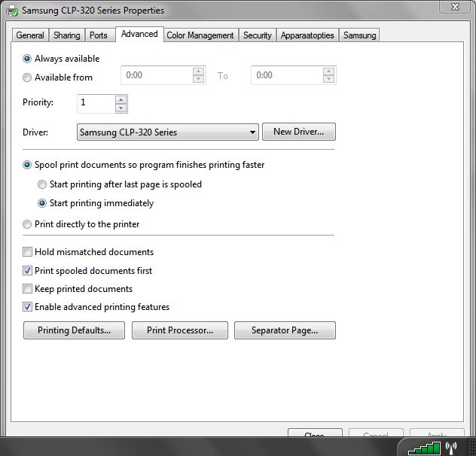This screenshot has width=476, height=456.
Task: Switch to the General tab
Action: 30,35
